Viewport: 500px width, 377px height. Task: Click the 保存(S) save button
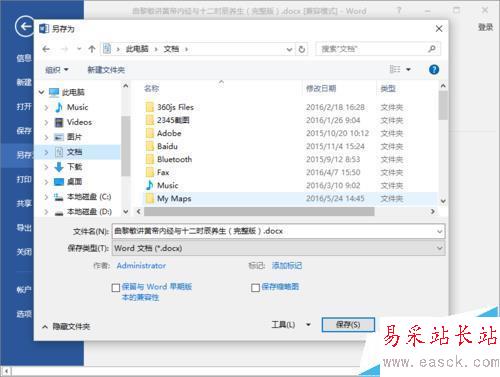(x=348, y=325)
